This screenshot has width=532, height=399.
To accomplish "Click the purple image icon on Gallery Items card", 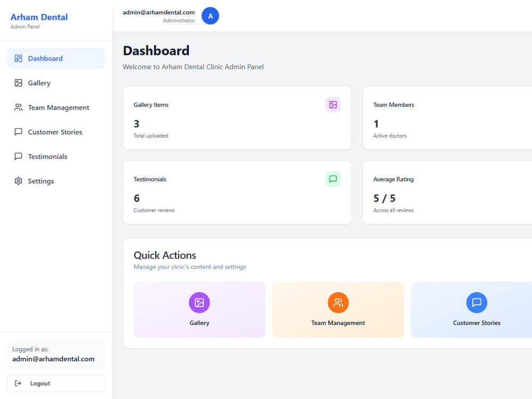I will [x=333, y=104].
